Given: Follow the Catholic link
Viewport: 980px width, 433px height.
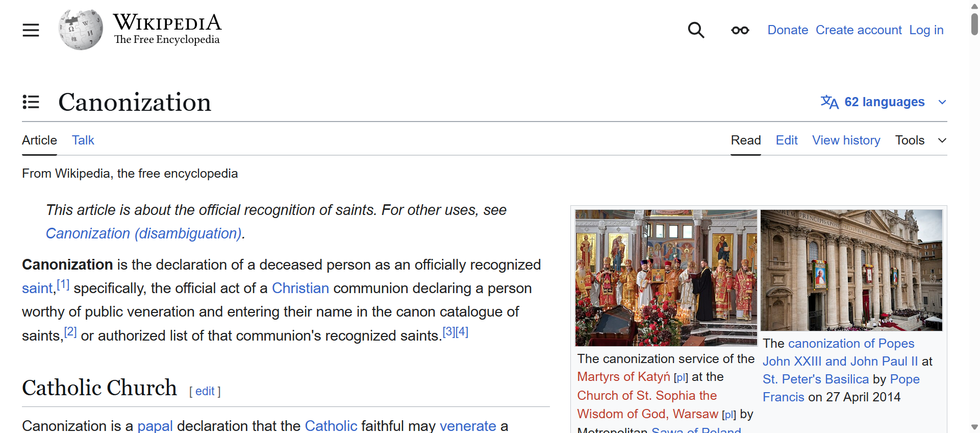Looking at the screenshot, I should (x=331, y=425).
